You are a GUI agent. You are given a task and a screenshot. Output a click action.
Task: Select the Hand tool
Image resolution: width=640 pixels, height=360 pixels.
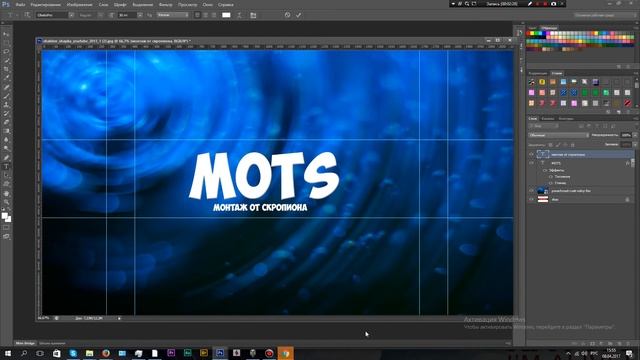coord(6,193)
